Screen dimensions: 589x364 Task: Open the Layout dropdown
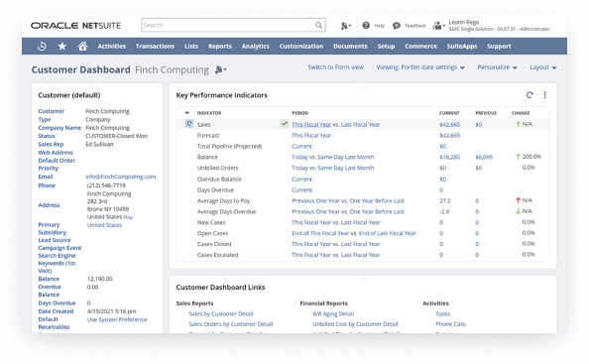pos(542,67)
